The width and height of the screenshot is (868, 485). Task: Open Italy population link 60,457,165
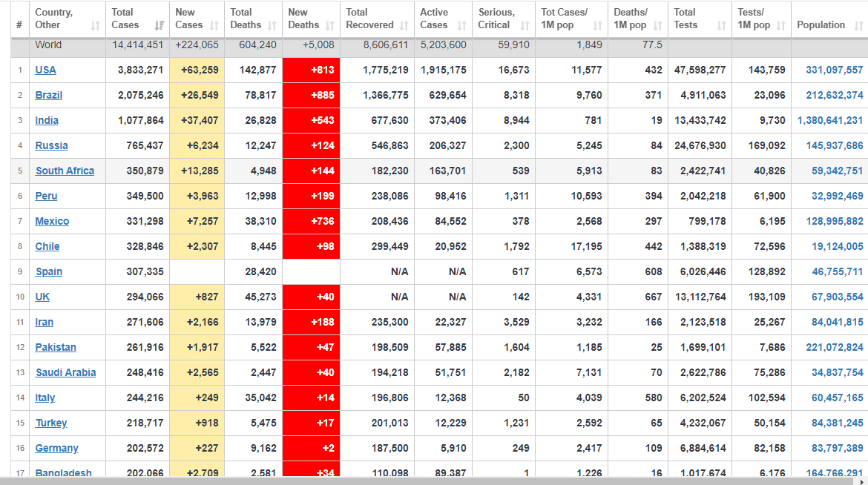pyautogui.click(x=837, y=397)
